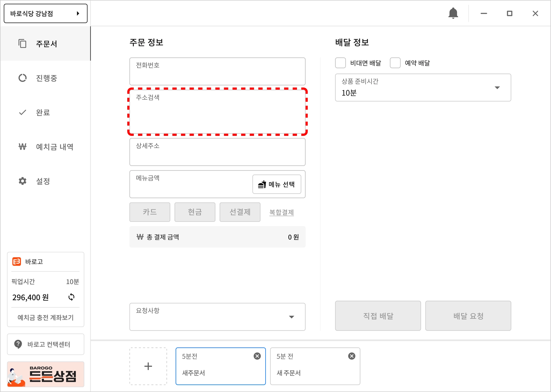Screen dimensions: 551x392
Task: Close the first 새주문서 card
Action: click(257, 356)
